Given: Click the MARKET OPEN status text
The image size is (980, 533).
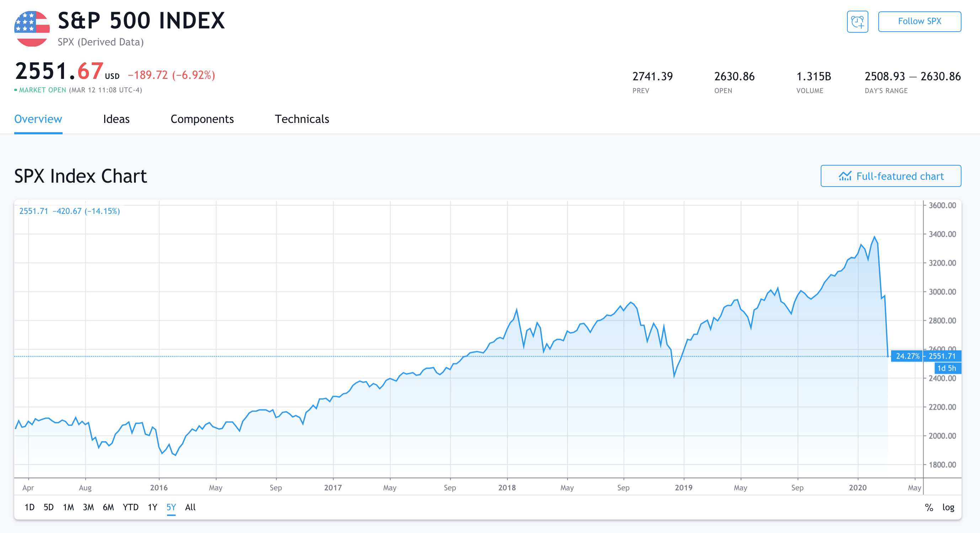Looking at the screenshot, I should (x=42, y=90).
